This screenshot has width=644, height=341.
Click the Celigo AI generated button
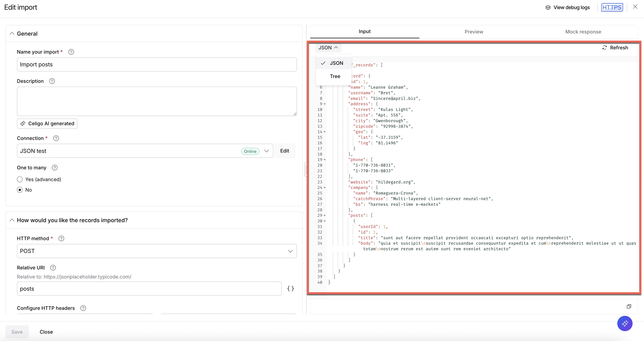click(x=47, y=123)
